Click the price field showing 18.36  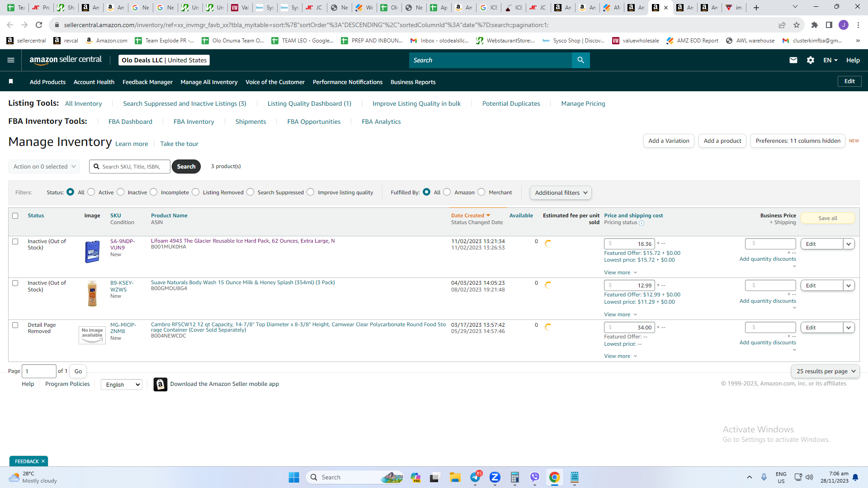629,244
